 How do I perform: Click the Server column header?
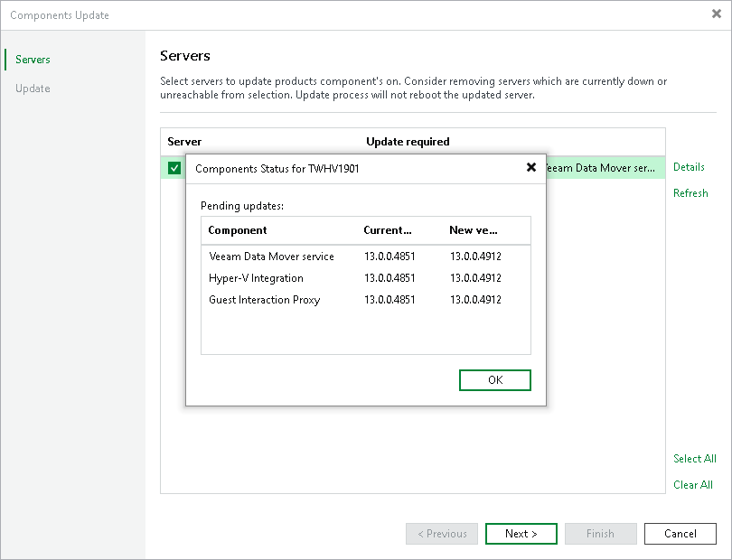click(x=184, y=142)
